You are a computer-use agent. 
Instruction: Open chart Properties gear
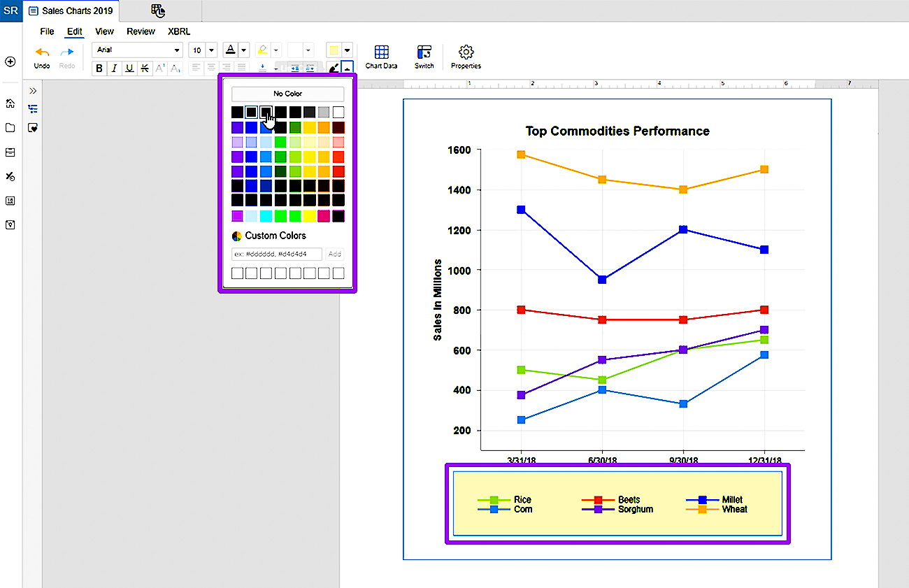point(466,56)
